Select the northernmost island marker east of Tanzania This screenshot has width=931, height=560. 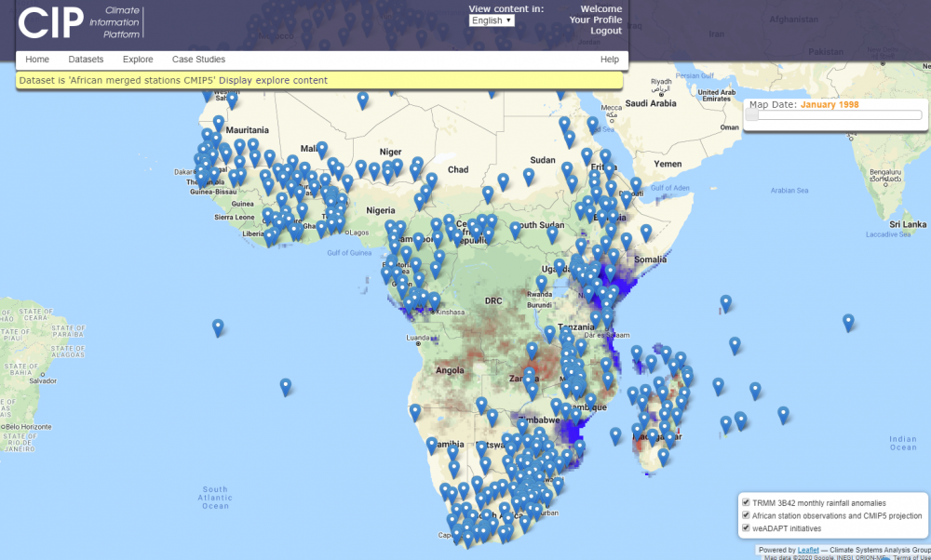[725, 304]
